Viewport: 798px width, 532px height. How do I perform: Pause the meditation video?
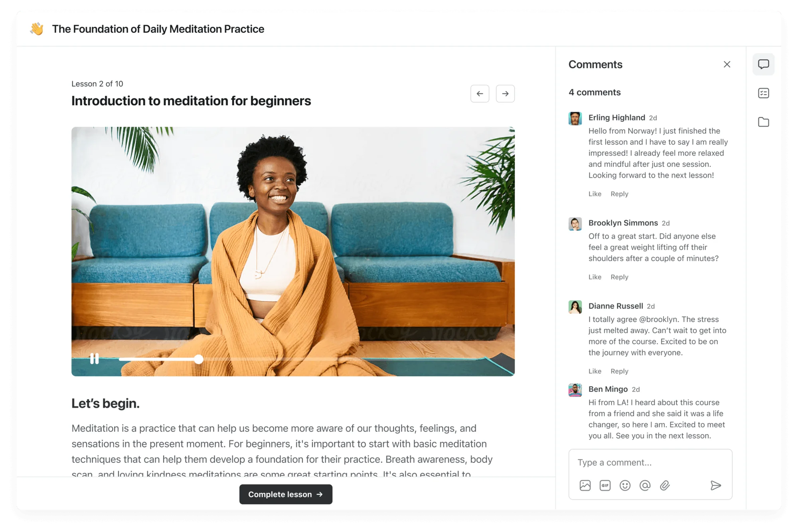tap(94, 358)
